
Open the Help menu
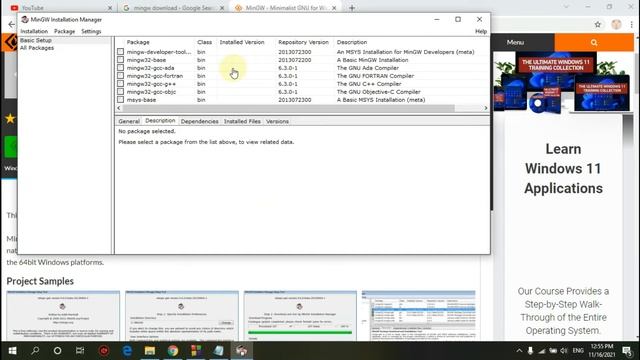click(x=481, y=31)
